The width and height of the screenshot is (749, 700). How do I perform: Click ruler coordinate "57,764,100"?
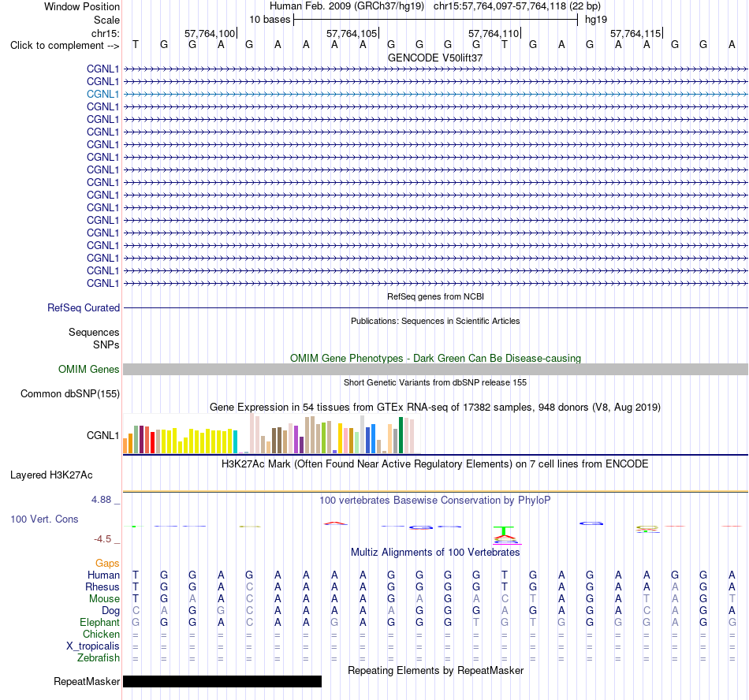click(x=210, y=33)
